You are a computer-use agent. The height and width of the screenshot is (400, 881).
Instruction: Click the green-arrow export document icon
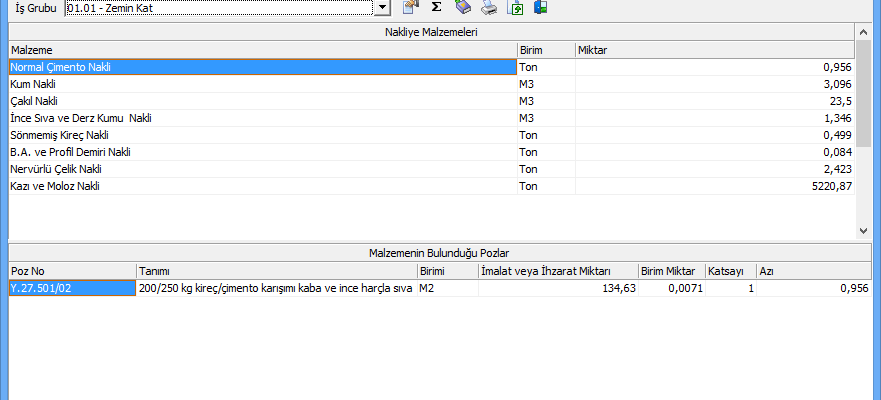(517, 8)
